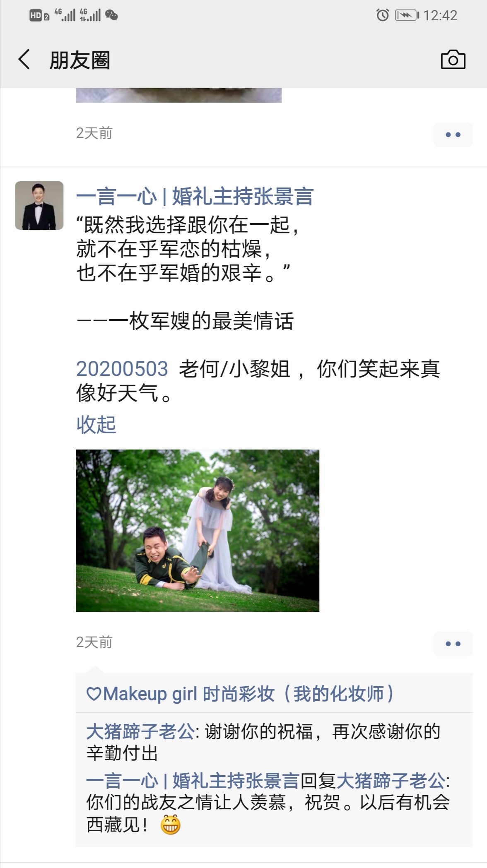Open commenter 大猪蹄子老公 profile
487x868 pixels.
click(x=140, y=731)
